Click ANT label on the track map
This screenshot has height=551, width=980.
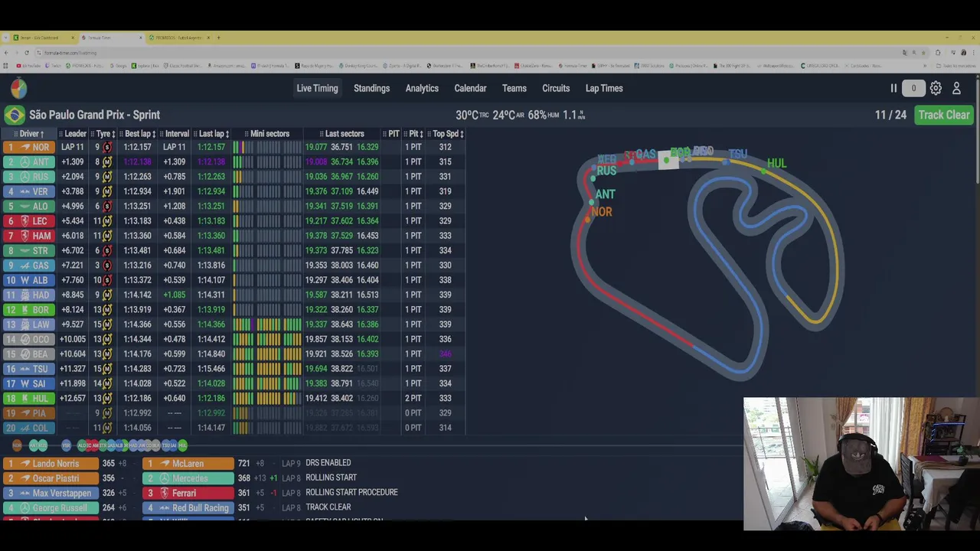tap(605, 194)
